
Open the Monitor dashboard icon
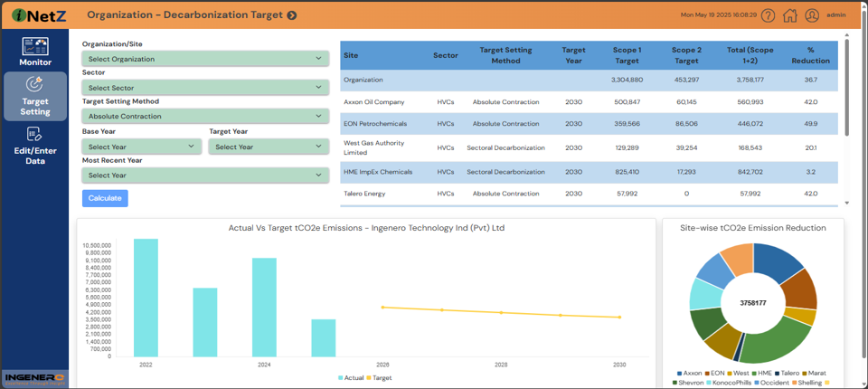(x=35, y=46)
